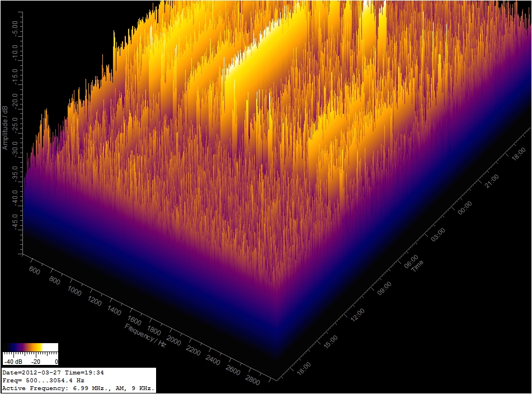Image resolution: width=532 pixels, height=394 pixels.
Task: Click the 'Active Frequency: 6.99 MHz., AM, 9 KHz.' line
Action: point(78,388)
